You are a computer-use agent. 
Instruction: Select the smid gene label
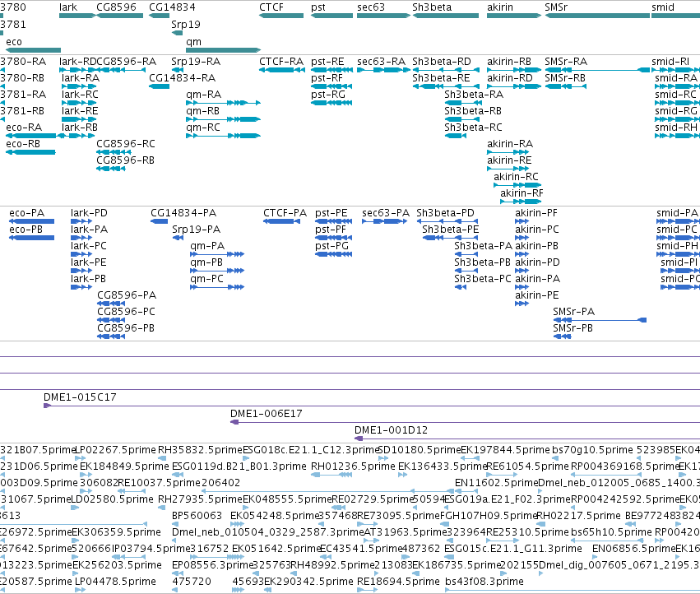[x=663, y=7]
